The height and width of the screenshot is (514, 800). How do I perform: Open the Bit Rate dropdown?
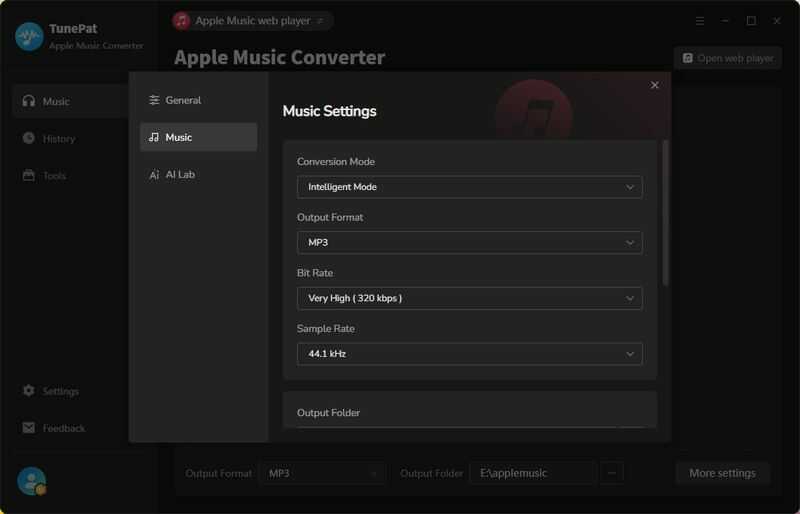[469, 298]
